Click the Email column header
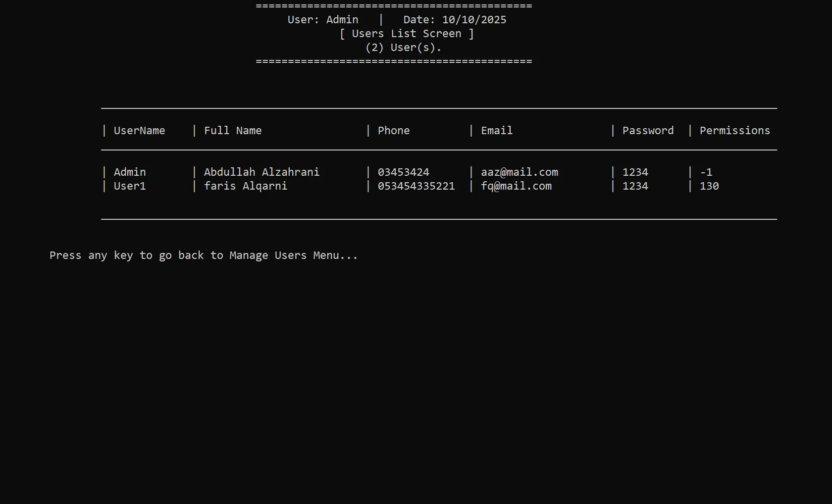 497,131
